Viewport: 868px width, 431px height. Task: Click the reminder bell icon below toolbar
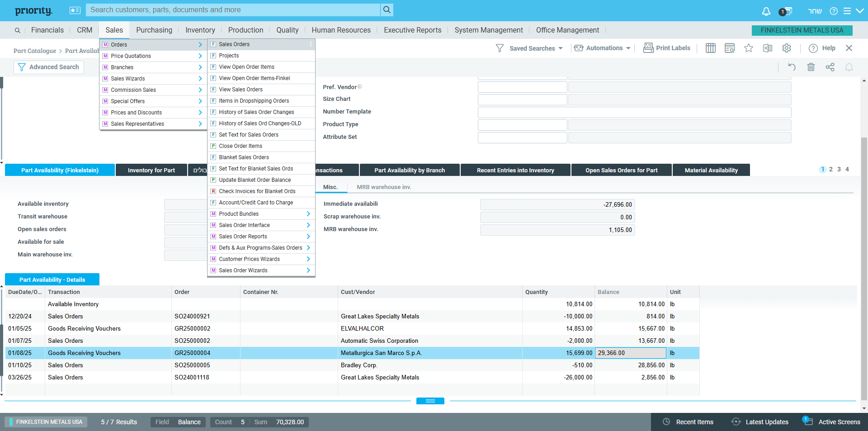click(849, 67)
